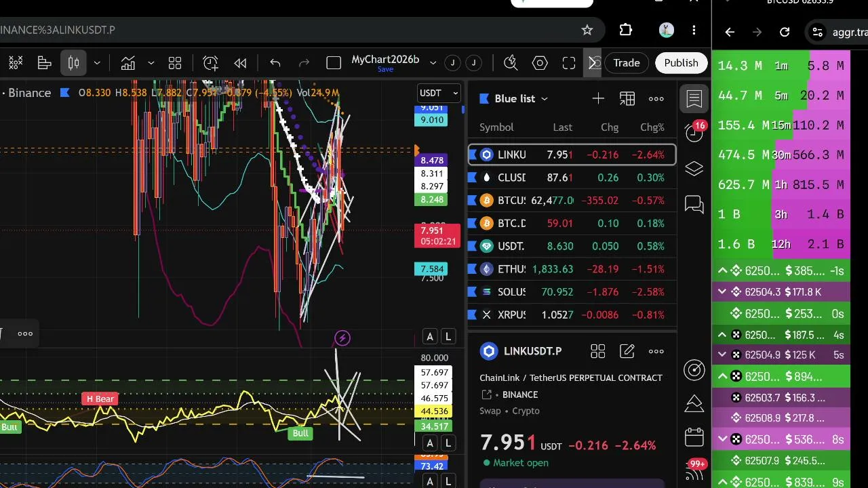Expand the indicators favorites dropdown arrow
This screenshot has height=488, width=868.
(151, 63)
